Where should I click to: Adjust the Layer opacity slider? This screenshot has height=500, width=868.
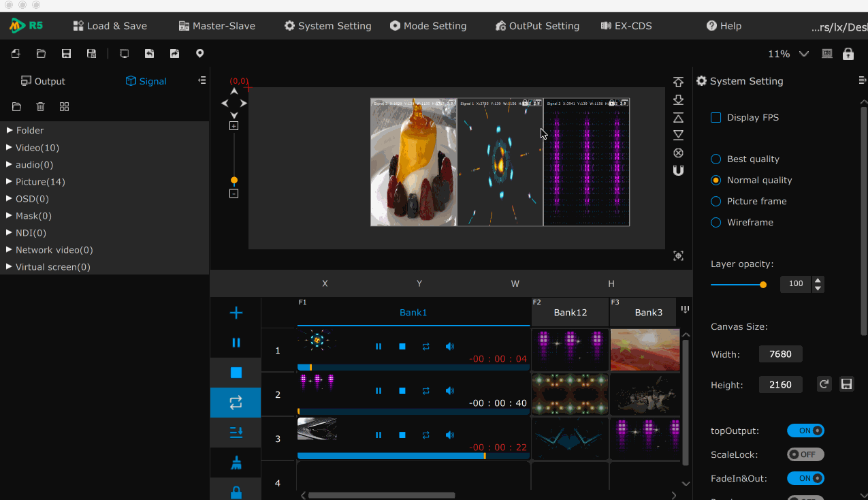point(739,284)
